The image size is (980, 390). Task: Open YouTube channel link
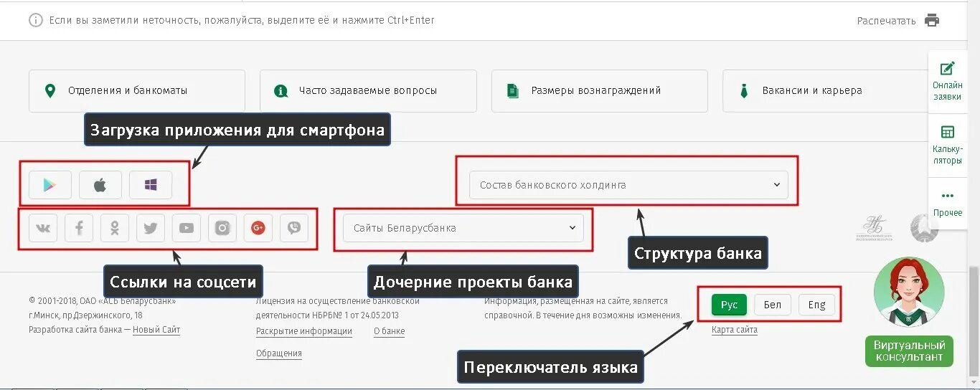pyautogui.click(x=187, y=228)
